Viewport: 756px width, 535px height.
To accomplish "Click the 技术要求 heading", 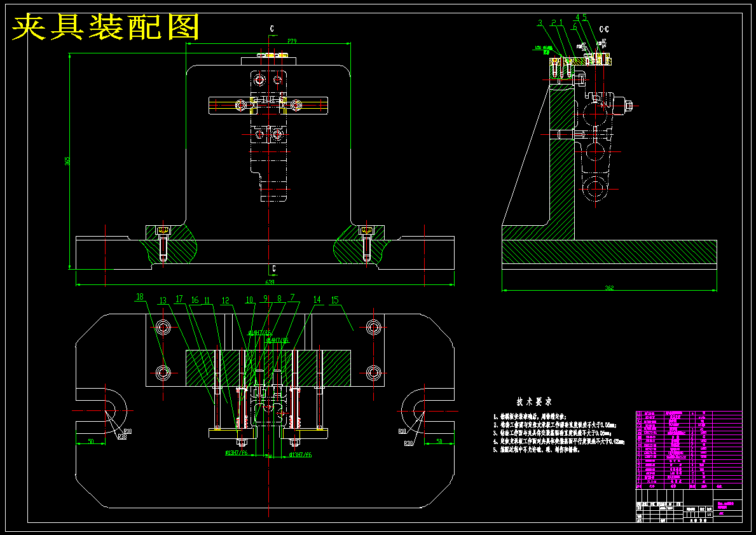I will point(533,401).
